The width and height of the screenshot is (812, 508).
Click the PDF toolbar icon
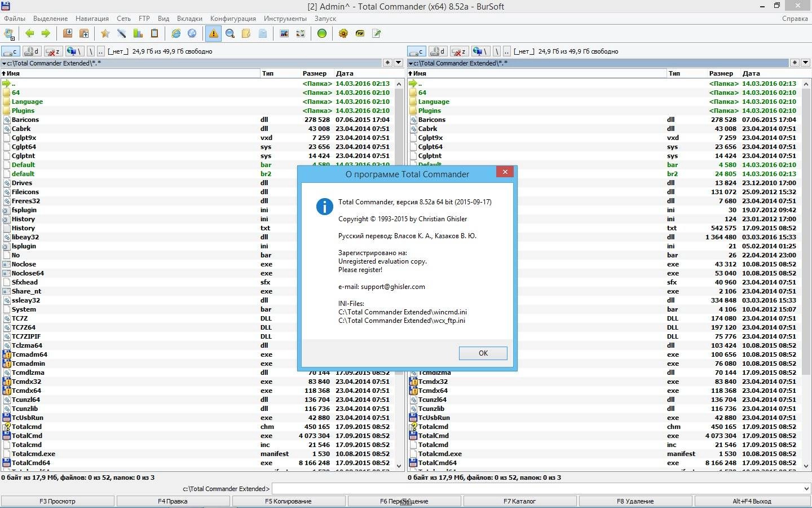[x=360, y=33]
